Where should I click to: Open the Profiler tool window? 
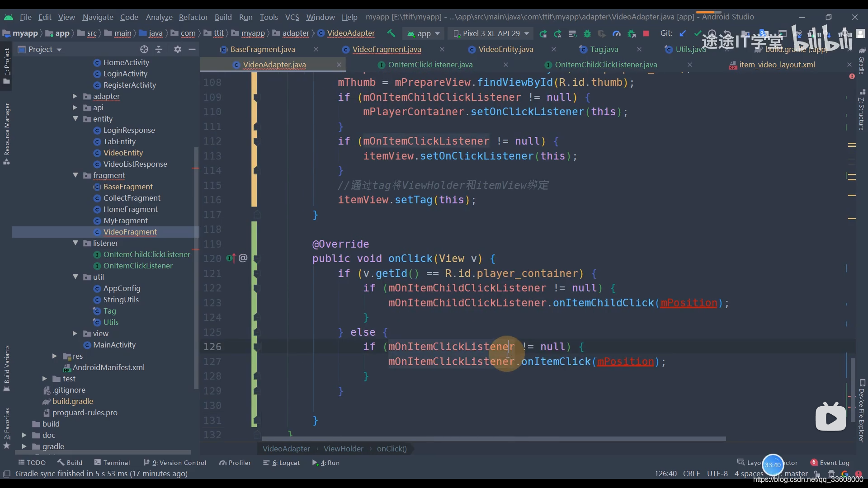click(x=235, y=463)
